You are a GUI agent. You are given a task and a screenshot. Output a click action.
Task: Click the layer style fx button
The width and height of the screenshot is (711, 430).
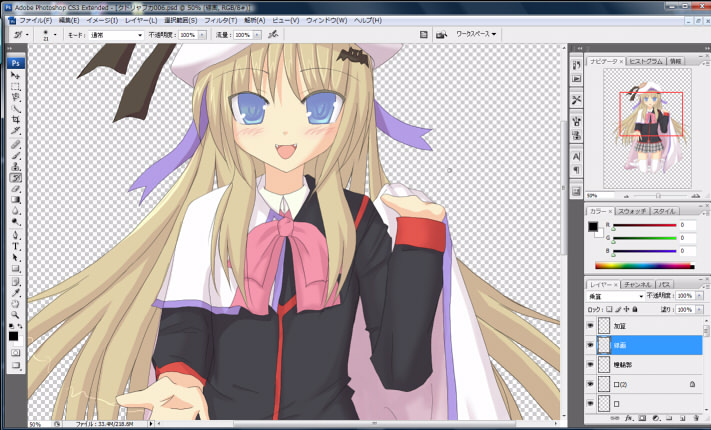[x=628, y=417]
